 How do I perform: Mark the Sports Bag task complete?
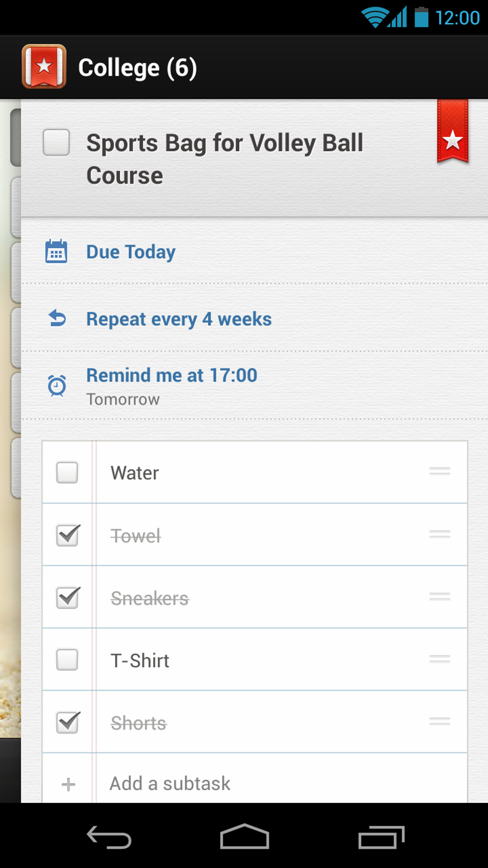tap(56, 143)
